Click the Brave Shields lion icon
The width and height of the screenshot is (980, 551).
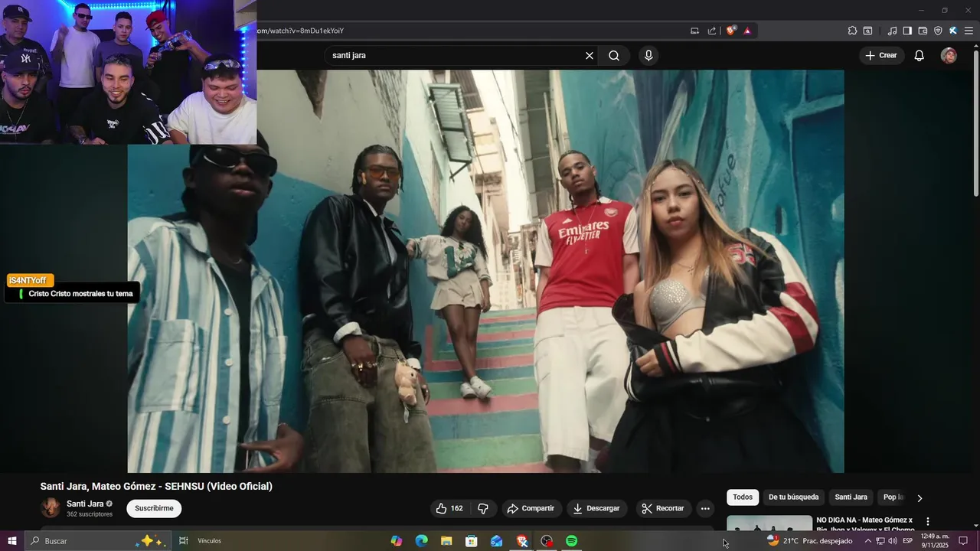tap(731, 31)
